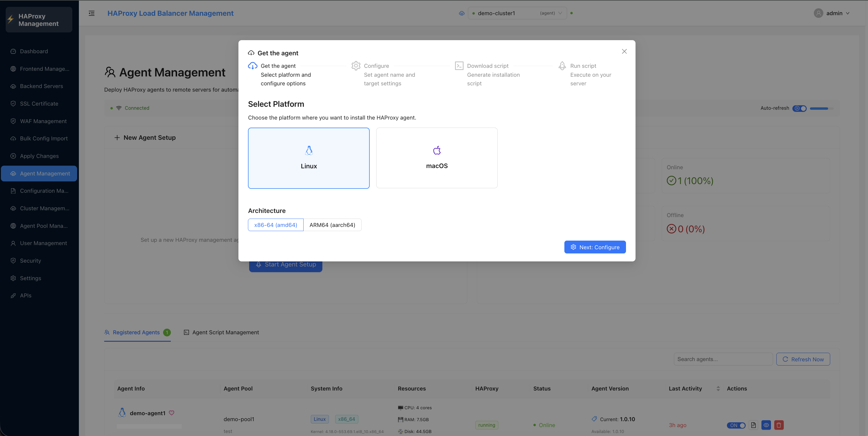The height and width of the screenshot is (436, 868).
Task: Toggle the Auto-refresh switch
Action: (799, 109)
